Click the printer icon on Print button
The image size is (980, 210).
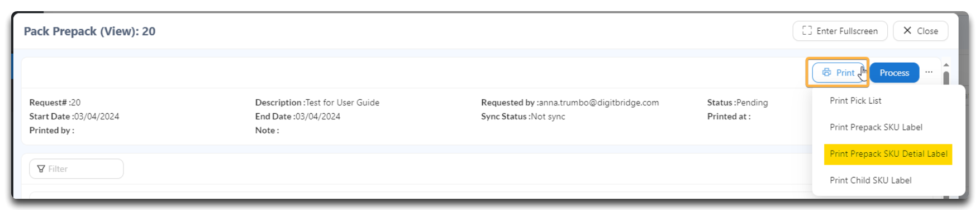[826, 72]
